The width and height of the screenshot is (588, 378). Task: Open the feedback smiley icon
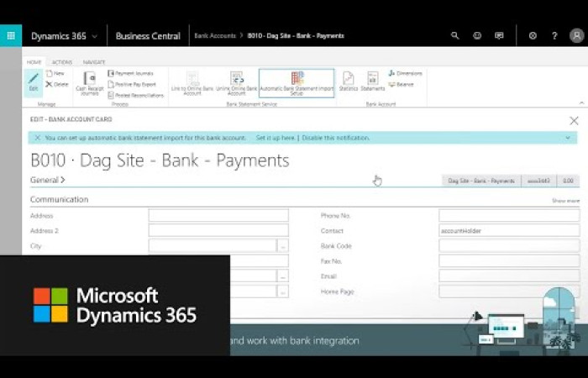[477, 35]
